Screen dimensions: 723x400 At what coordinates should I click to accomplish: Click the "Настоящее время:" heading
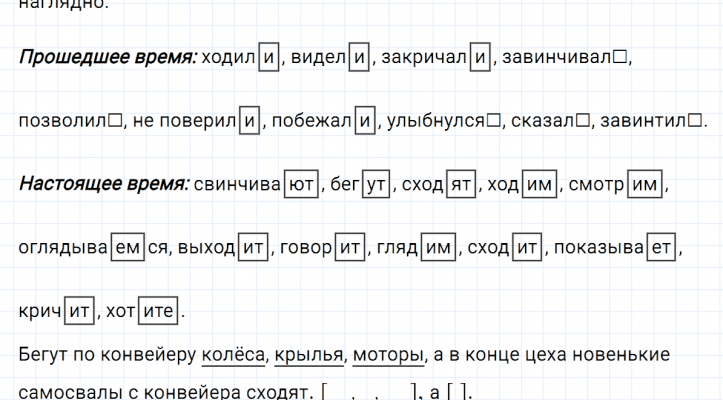102,185
